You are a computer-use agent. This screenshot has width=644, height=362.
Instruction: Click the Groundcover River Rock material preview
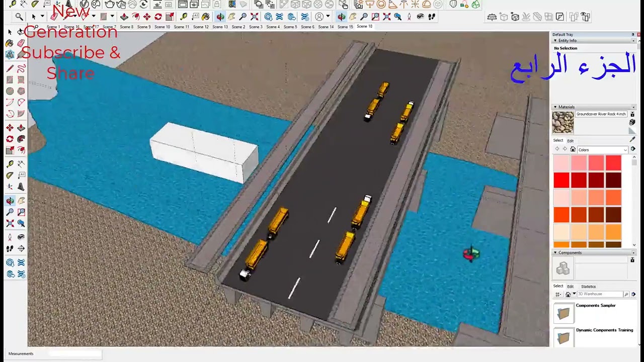(562, 123)
